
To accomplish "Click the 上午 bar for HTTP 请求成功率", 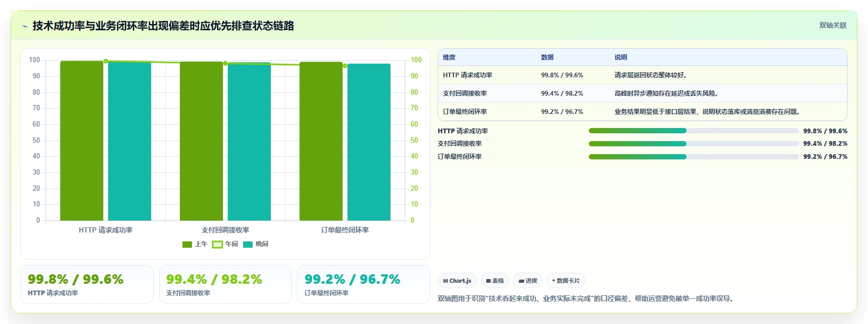I will click(82, 141).
